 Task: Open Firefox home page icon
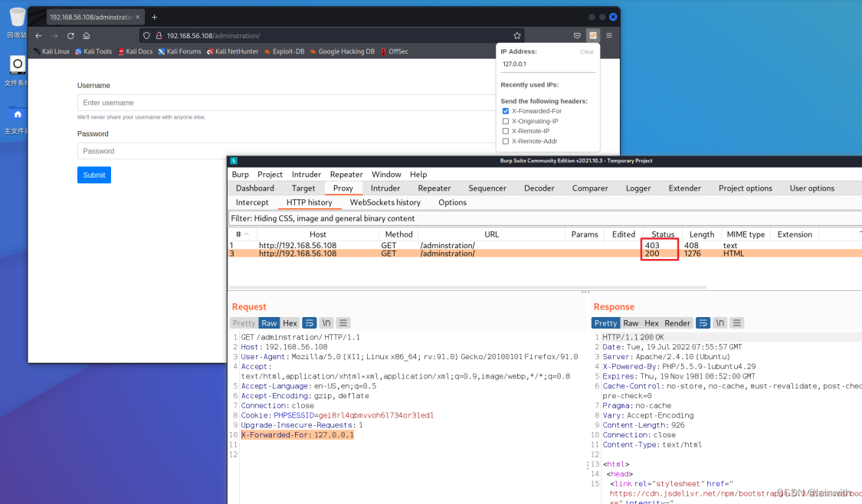[87, 36]
